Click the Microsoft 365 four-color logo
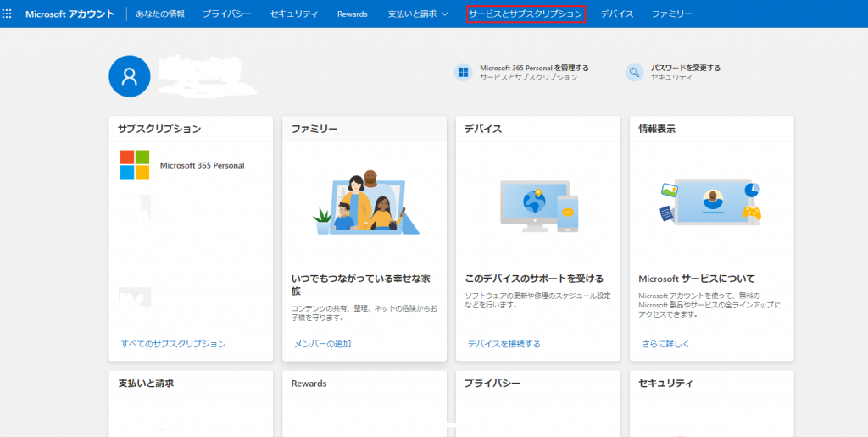Viewport: 868px width, 437px height. 135,165
